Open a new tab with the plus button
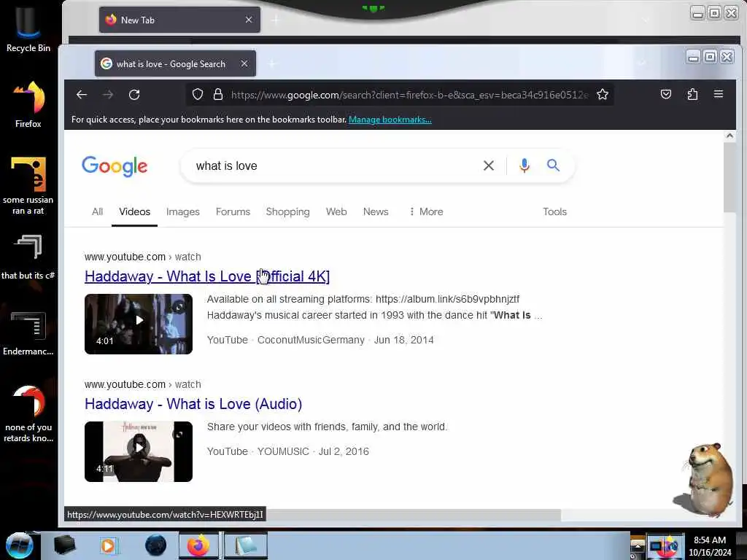Screen dimensions: 747x560 click(272, 63)
